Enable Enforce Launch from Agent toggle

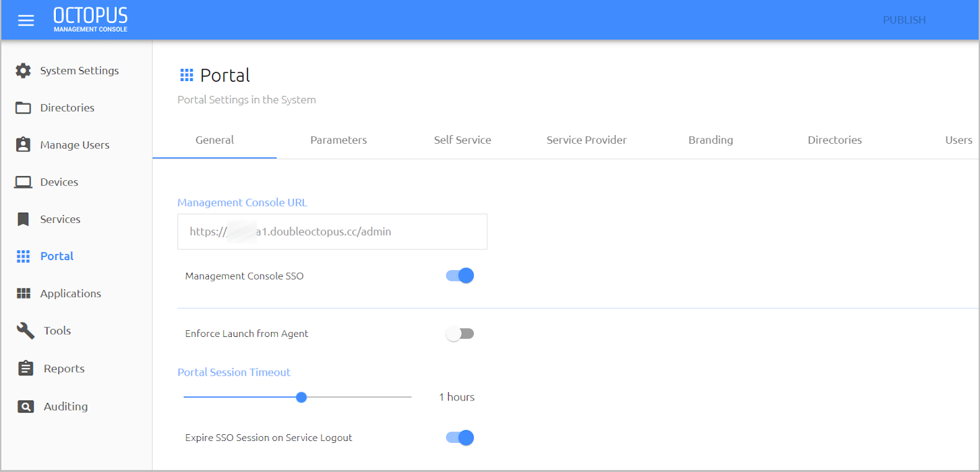click(460, 334)
